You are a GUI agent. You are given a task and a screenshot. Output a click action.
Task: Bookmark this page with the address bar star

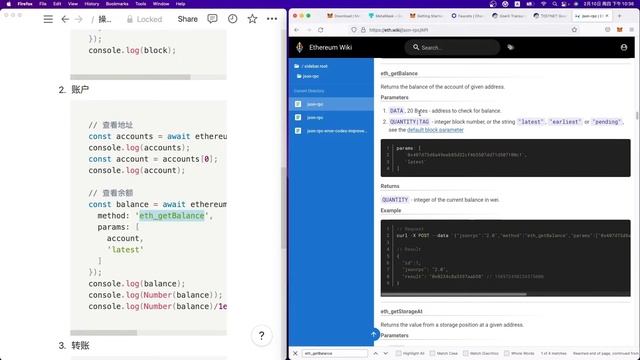[x=574, y=30]
